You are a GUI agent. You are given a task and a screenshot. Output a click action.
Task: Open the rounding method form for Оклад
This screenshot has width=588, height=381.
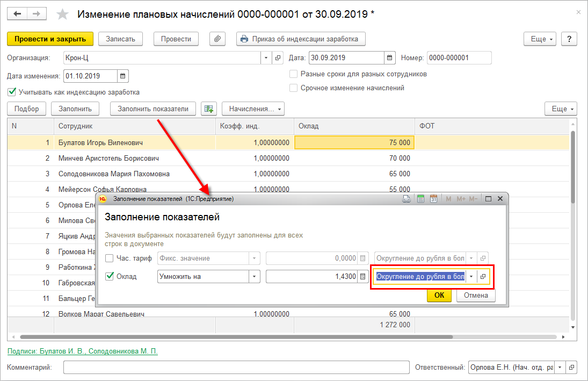point(483,276)
